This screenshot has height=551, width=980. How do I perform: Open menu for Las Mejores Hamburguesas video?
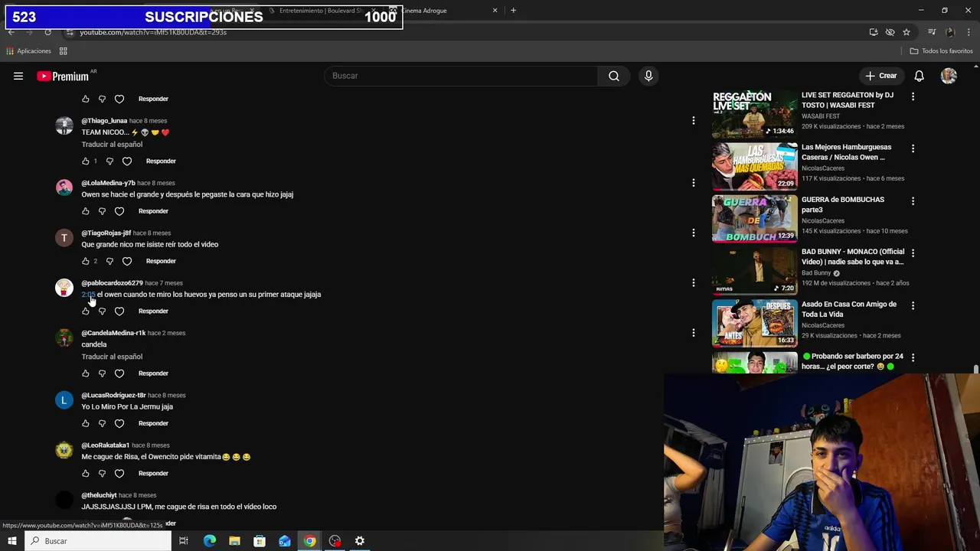913,148
